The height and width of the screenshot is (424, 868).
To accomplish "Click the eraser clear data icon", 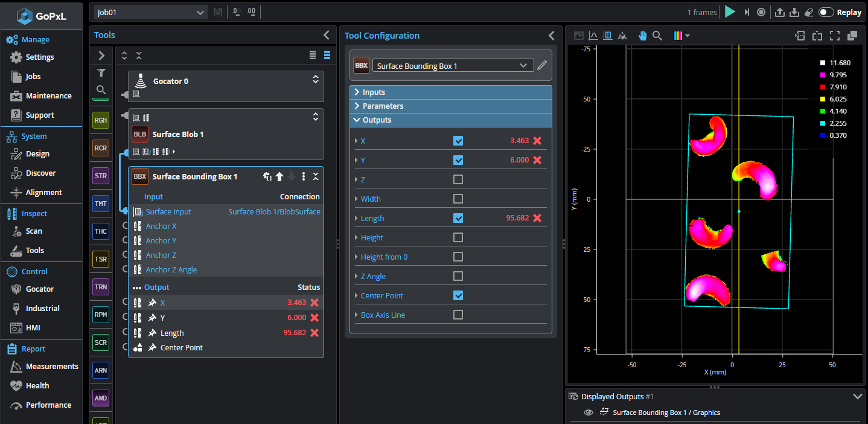I will 809,12.
